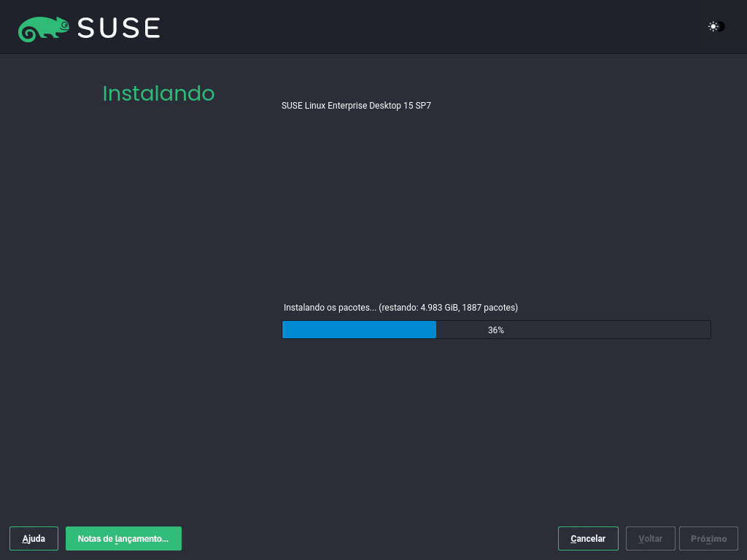Click the 'Instalando' heading
This screenshot has height=560, width=747.
click(x=158, y=93)
